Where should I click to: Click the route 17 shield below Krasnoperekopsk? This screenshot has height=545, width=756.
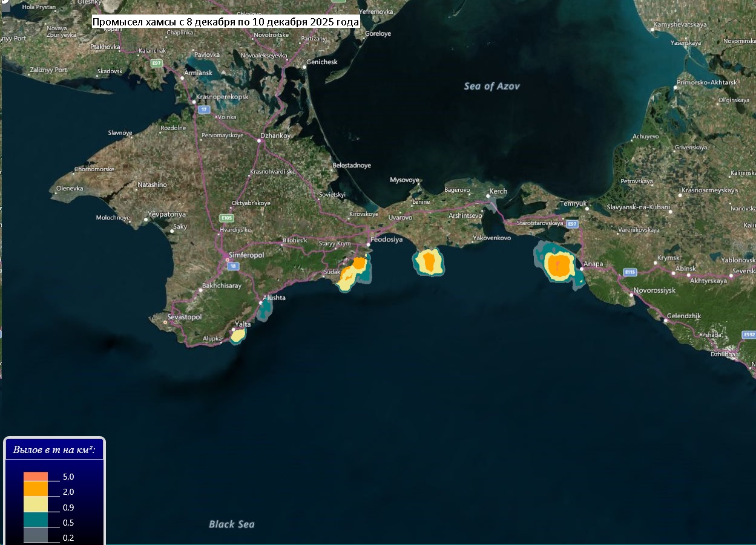coord(205,109)
